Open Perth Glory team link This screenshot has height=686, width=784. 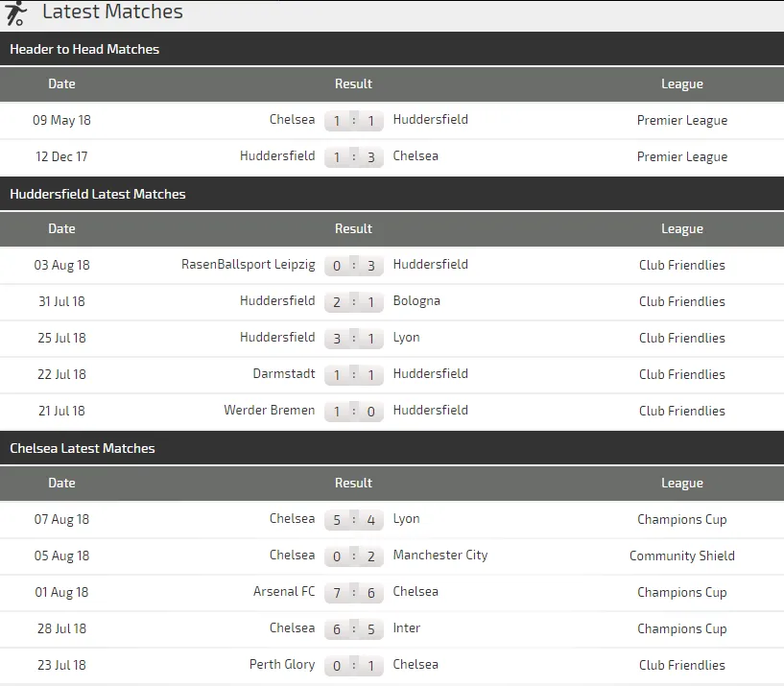click(x=281, y=665)
